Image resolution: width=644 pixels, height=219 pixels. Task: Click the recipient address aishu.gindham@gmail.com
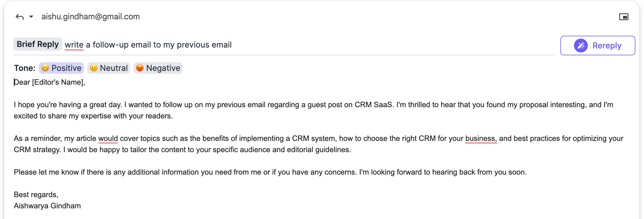point(91,17)
